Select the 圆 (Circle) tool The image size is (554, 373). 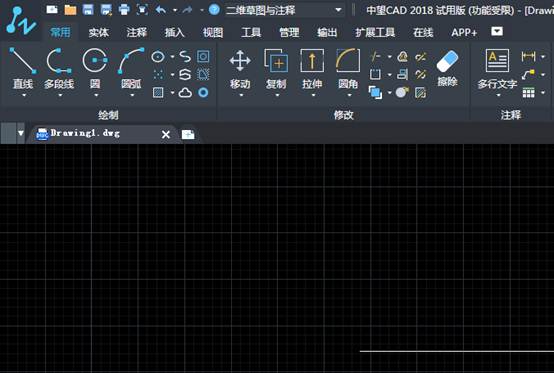point(95,69)
